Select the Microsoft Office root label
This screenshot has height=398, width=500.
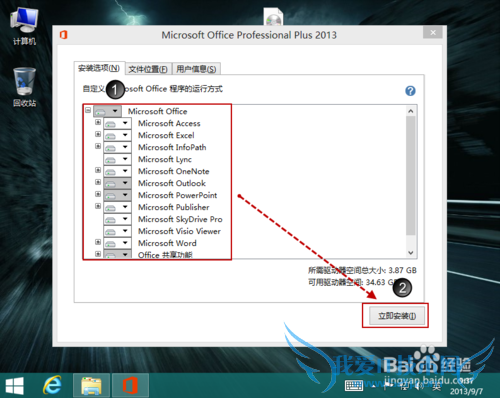[158, 111]
